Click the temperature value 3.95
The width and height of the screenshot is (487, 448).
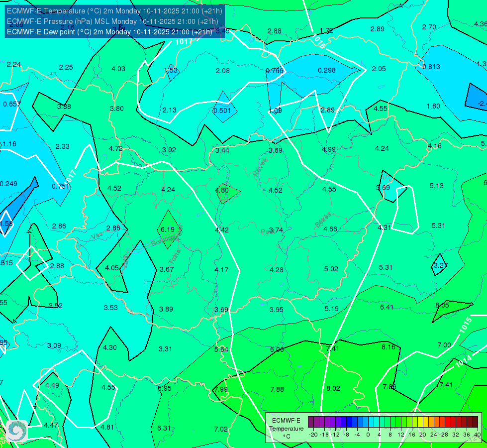click(x=277, y=310)
